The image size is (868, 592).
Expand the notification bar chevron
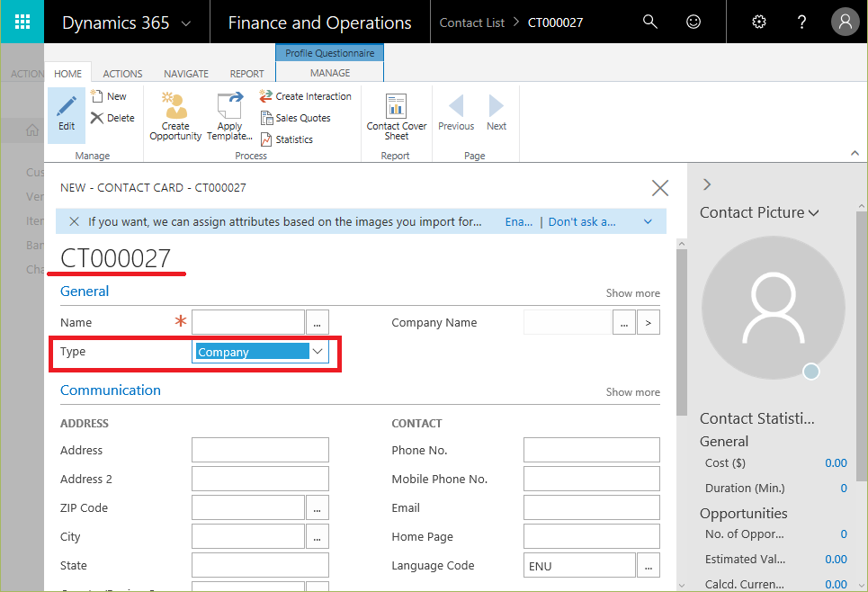pyautogui.click(x=648, y=221)
